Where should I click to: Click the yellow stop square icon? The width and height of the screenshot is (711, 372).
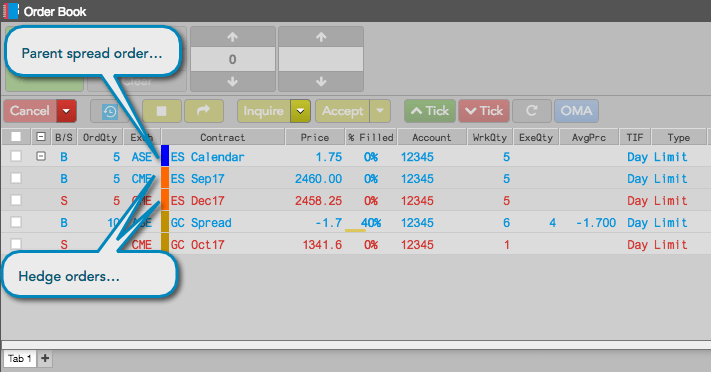(x=162, y=111)
